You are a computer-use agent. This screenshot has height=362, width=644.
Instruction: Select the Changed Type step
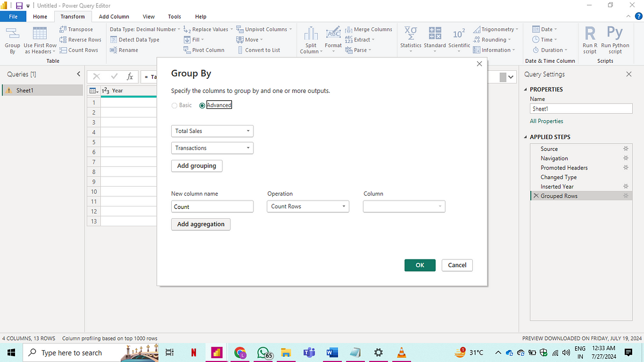(x=559, y=177)
